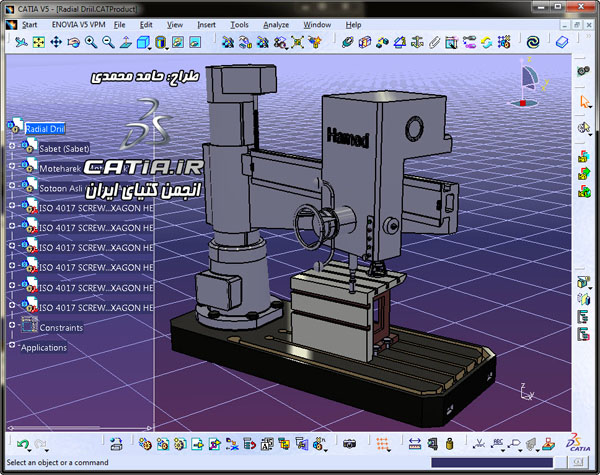This screenshot has width=600, height=475.
Task: Click the blue eraser-shaped icon at toolbar end
Action: click(562, 42)
